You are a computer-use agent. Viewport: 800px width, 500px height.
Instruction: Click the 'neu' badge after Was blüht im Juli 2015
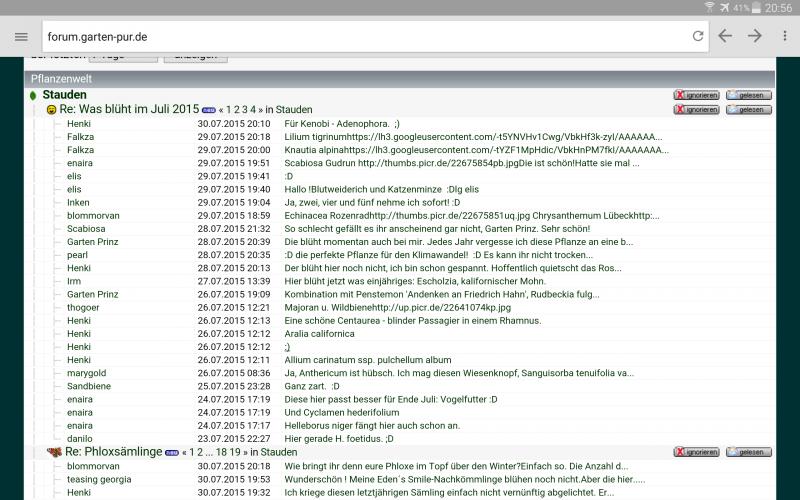tap(208, 109)
